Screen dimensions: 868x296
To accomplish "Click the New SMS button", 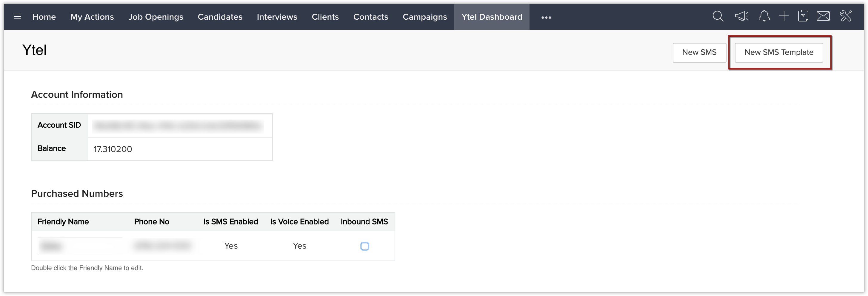I will pyautogui.click(x=700, y=52).
